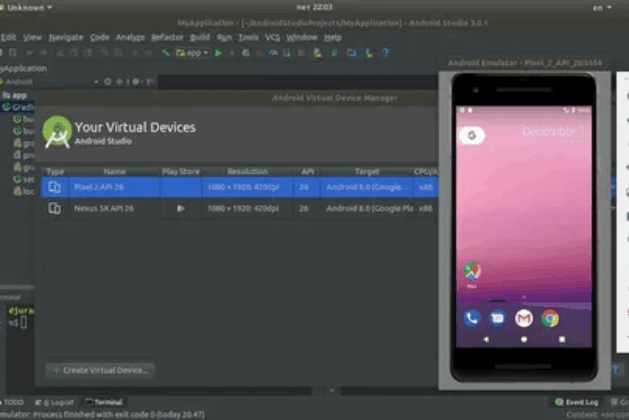The height and width of the screenshot is (420, 629).
Task: Select the Pixel 2 API 26 device row
Action: tap(239, 187)
